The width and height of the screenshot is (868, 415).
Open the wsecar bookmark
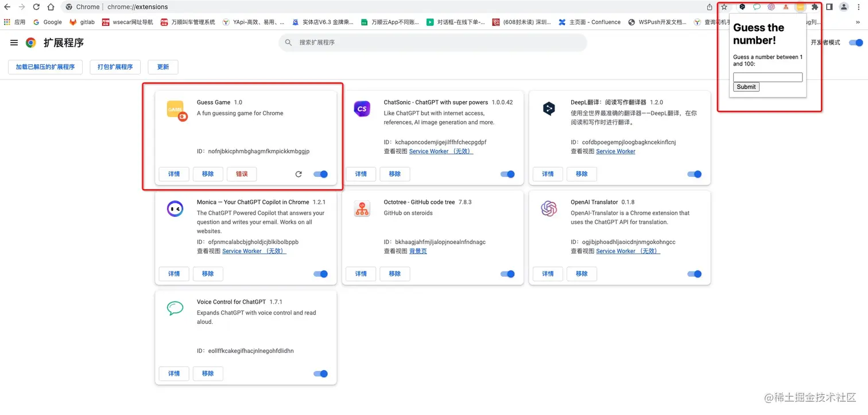point(127,22)
